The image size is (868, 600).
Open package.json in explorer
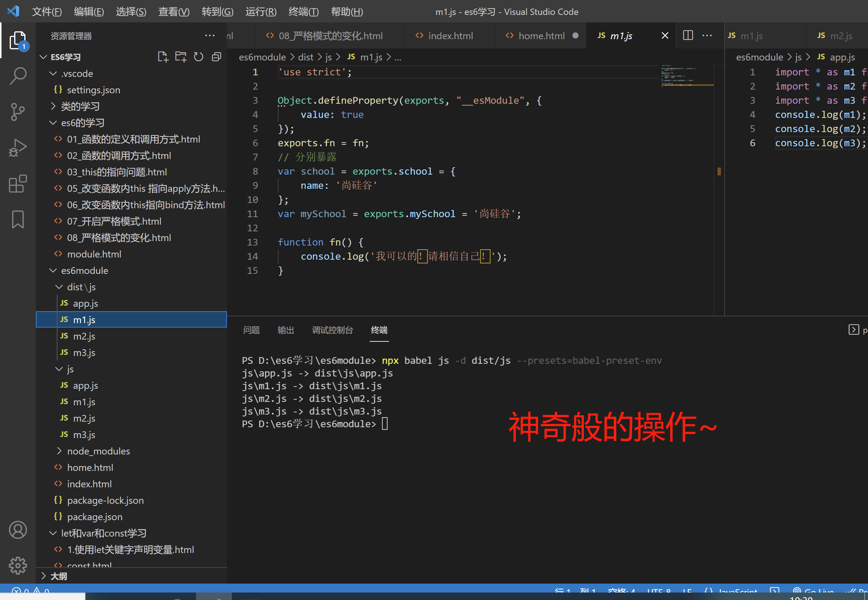[132, 516]
